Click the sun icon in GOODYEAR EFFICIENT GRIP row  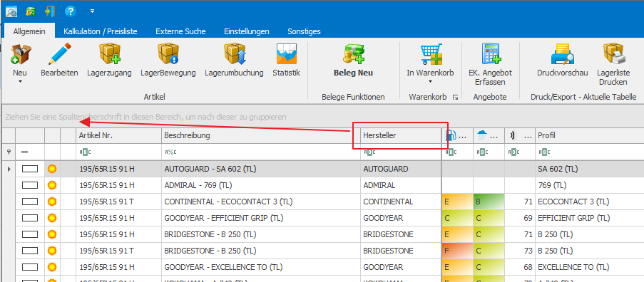[52, 218]
